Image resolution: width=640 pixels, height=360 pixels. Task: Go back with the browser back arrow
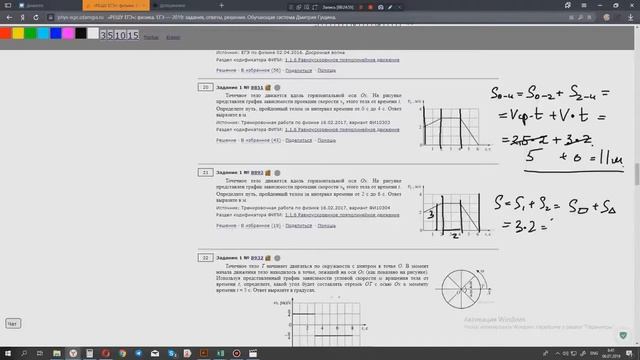coord(9,18)
